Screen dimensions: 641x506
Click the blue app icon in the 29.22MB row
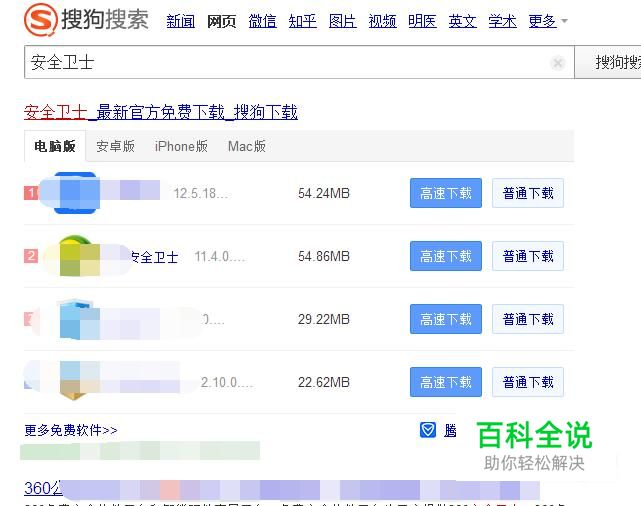pyautogui.click(x=78, y=319)
